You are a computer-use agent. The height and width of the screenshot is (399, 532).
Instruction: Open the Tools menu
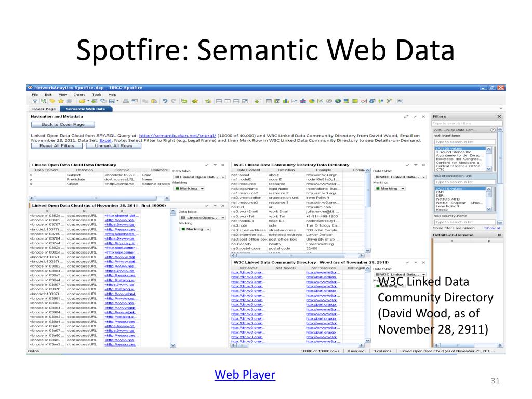click(97, 95)
